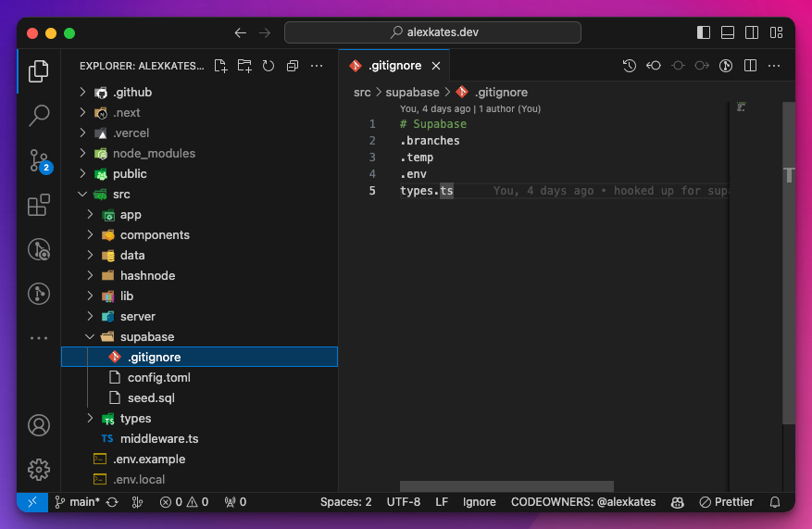Close the .gitignore editor tab
This screenshot has width=812, height=529.
pos(436,66)
